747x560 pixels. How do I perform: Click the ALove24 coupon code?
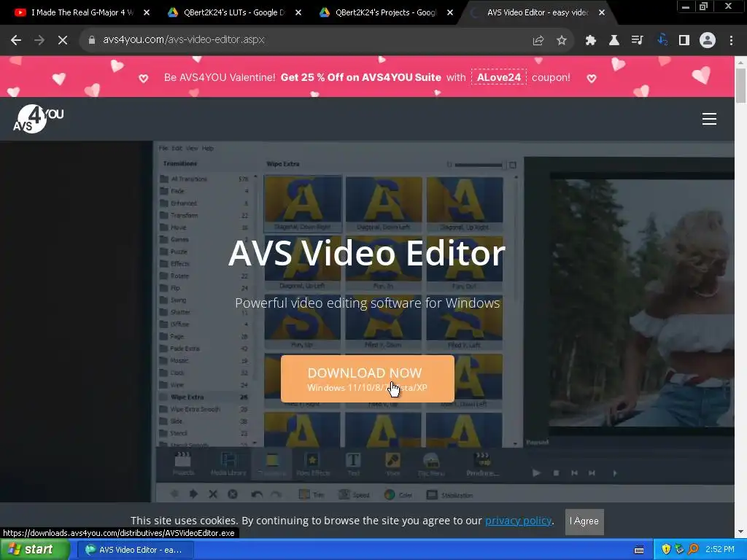click(x=499, y=77)
